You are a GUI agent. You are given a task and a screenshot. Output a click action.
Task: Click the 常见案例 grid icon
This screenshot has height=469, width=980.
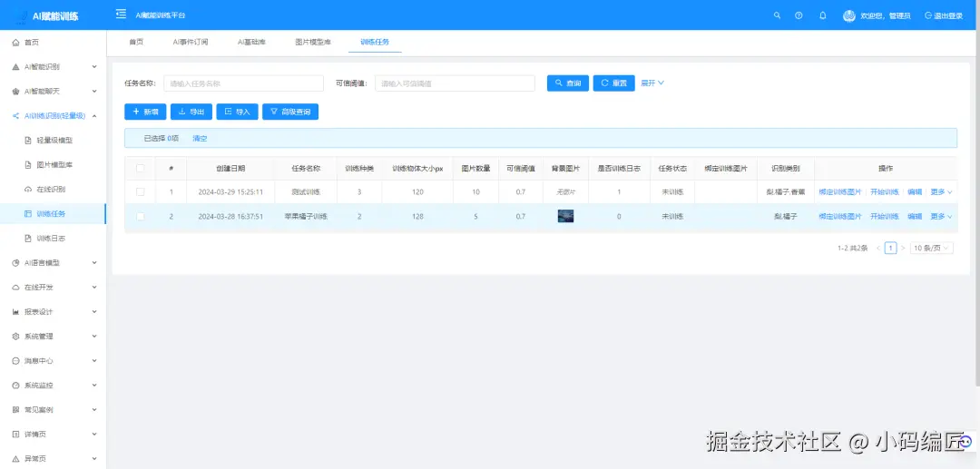click(x=15, y=410)
